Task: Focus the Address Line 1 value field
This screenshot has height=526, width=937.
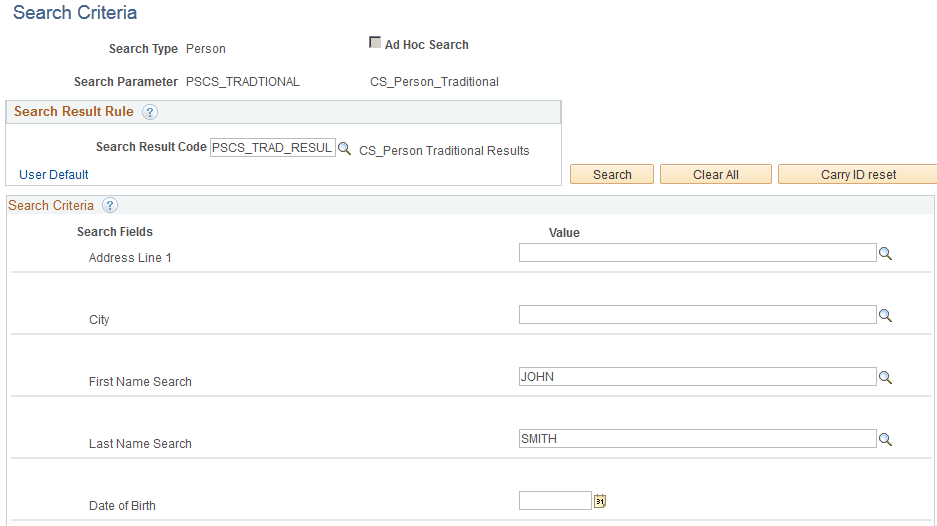Action: pos(697,253)
